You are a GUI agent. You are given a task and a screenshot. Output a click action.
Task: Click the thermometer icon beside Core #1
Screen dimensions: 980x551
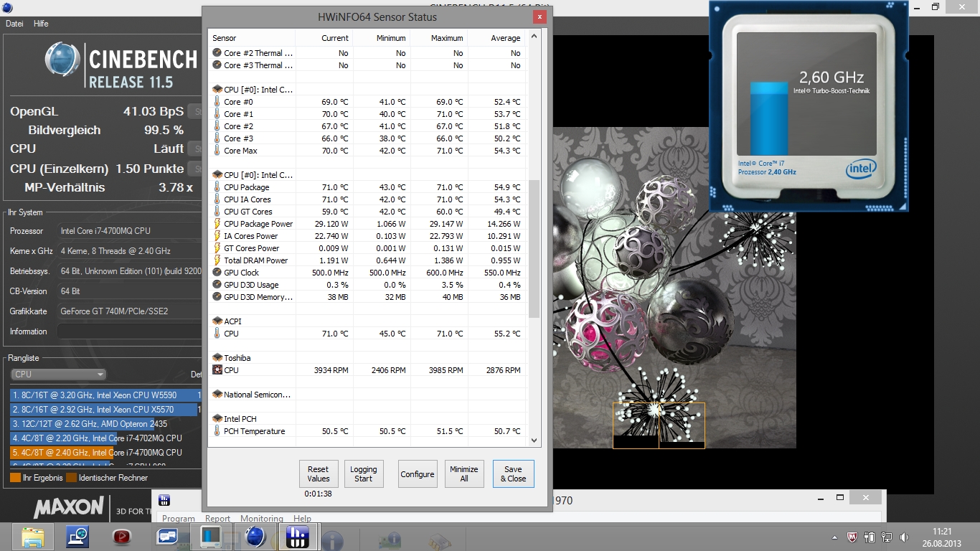[217, 114]
